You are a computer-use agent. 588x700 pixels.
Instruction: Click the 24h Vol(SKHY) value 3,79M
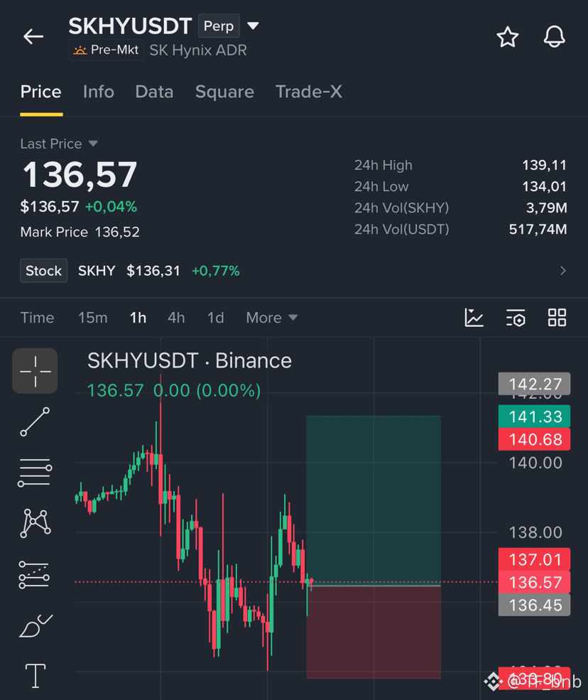(x=547, y=208)
